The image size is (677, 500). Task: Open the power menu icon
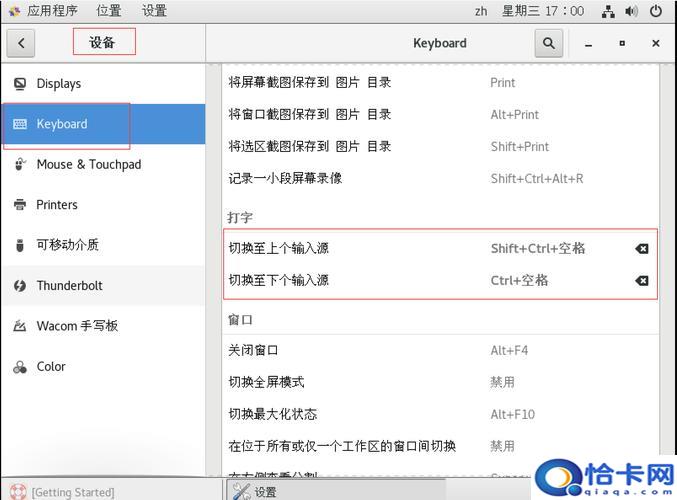click(656, 11)
